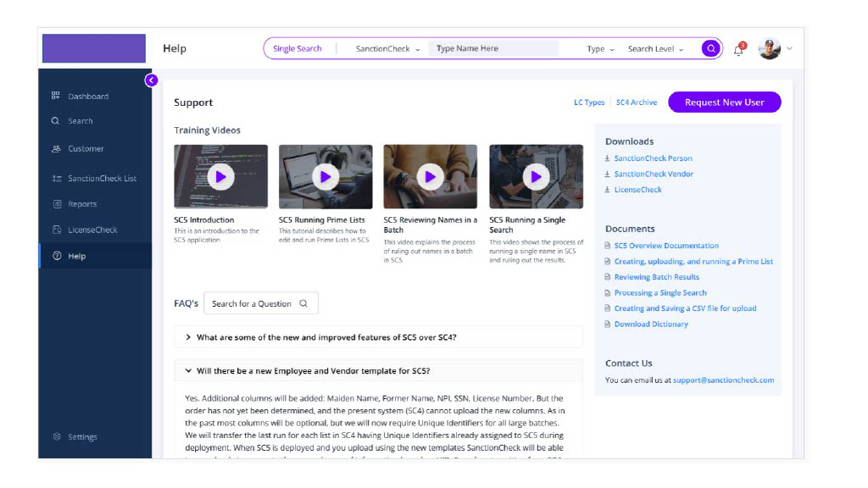Download the LicenseCheck file
868x488 pixels.
click(638, 189)
